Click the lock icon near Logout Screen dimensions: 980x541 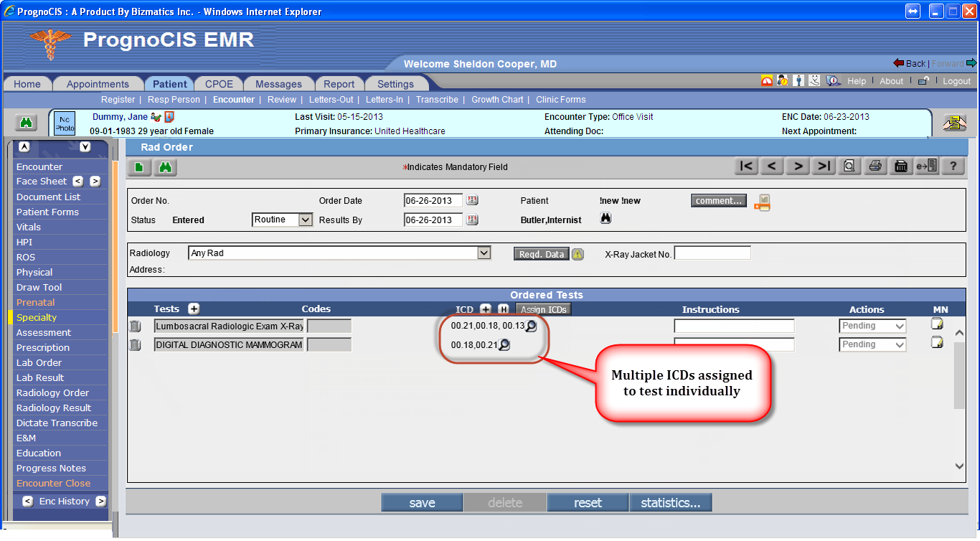(x=924, y=81)
